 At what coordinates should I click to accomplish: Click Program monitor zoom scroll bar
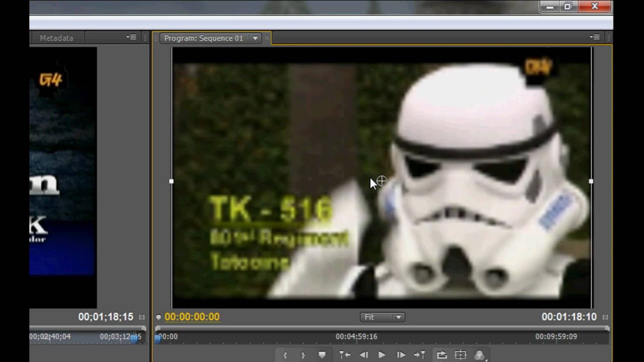coord(382,328)
